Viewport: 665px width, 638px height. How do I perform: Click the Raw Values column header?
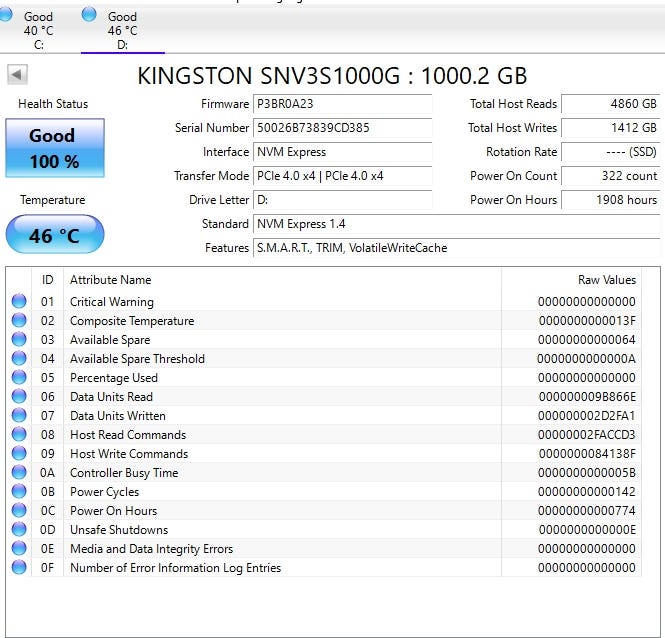(x=606, y=280)
